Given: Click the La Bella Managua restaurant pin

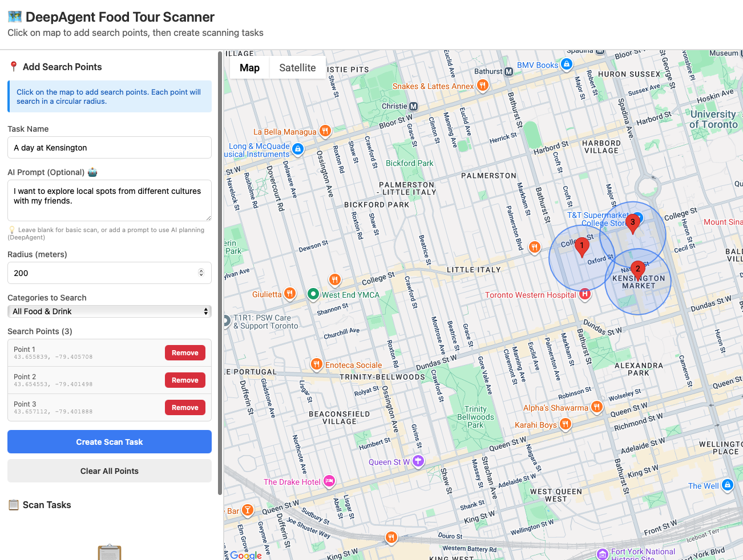Looking at the screenshot, I should point(325,131).
